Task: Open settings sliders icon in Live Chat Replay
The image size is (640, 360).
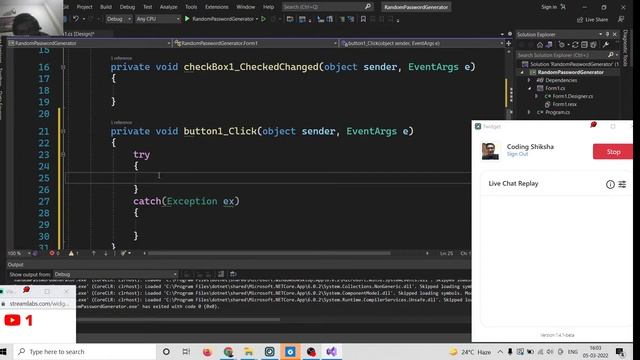Action: coord(622,184)
